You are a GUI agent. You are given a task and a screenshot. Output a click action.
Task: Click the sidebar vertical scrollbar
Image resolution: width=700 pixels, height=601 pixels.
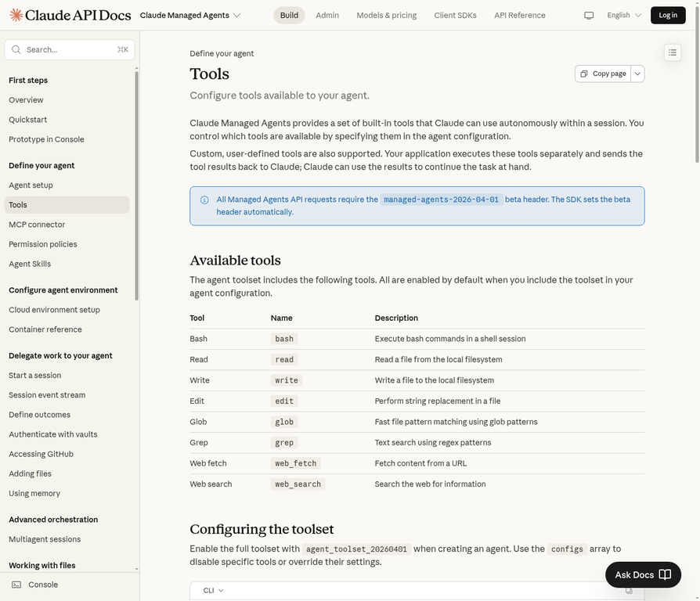click(137, 188)
